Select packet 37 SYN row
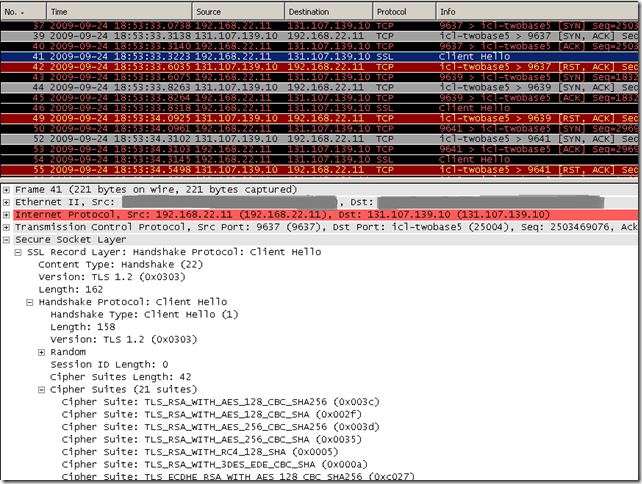The height and width of the screenshot is (484, 642). point(319,26)
